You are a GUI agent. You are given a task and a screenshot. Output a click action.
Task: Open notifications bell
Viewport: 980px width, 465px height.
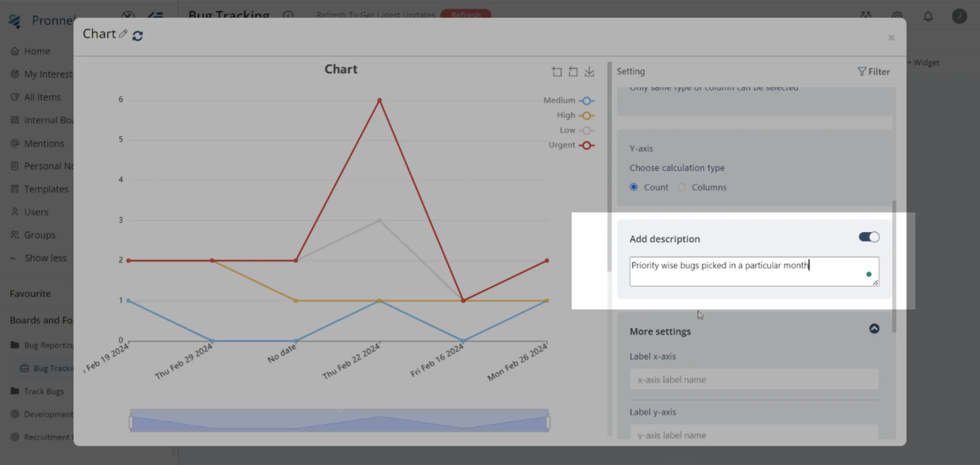coord(928,16)
